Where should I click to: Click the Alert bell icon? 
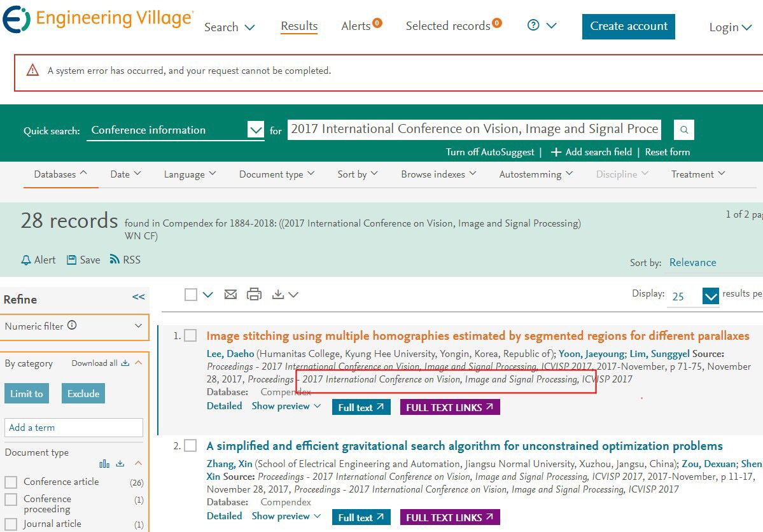coord(26,260)
